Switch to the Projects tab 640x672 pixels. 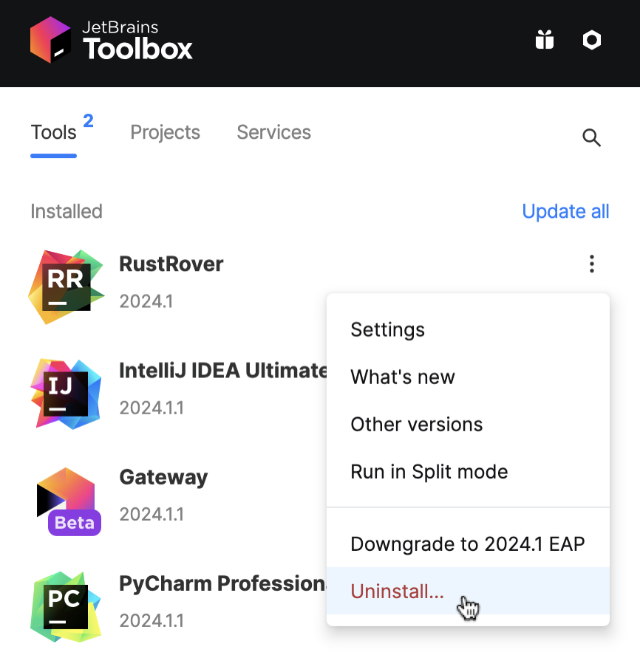tap(165, 132)
